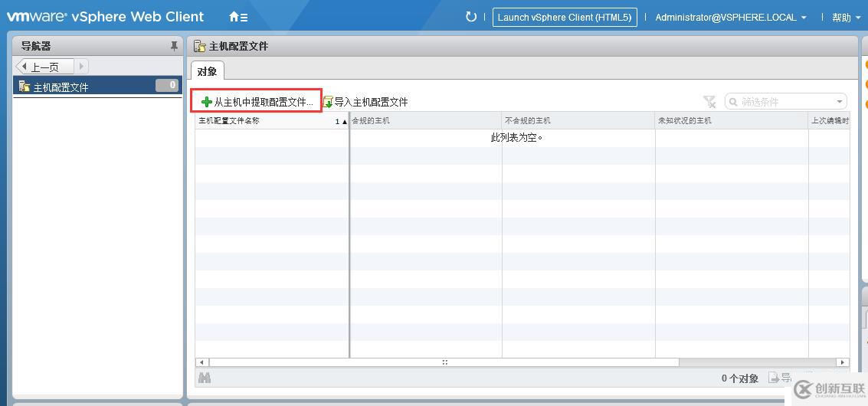Sort by 合规的主机 column header
Image resolution: width=868 pixels, height=406 pixels.
pos(426,121)
